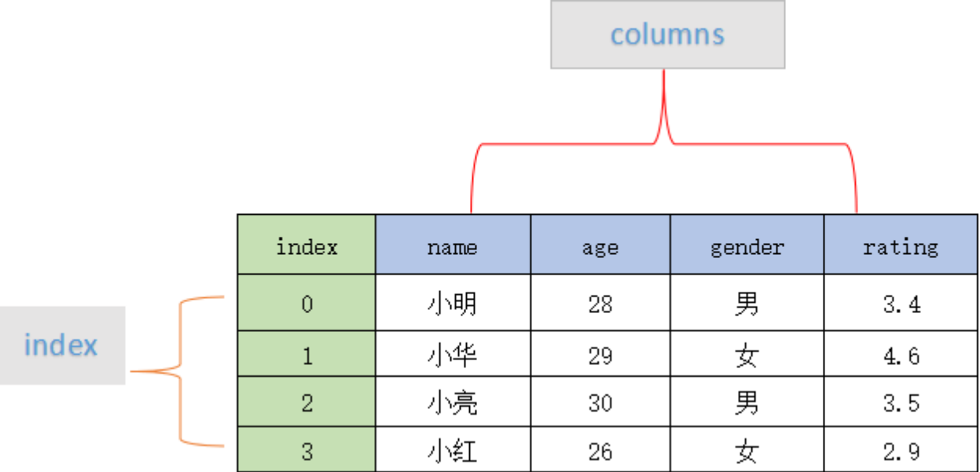Click gender cell in 小亮 row
This screenshot has width=980, height=472.
[747, 402]
